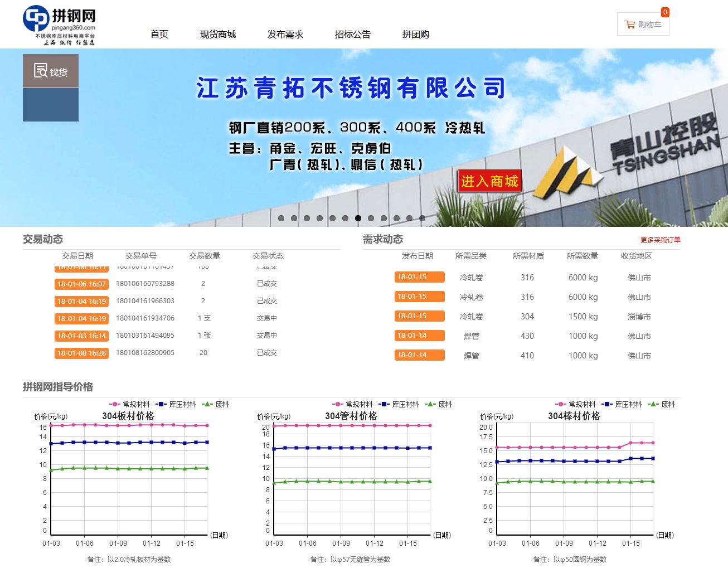
Task: Toggle 废料 legend in 304管材价格 chart
Action: tap(439, 404)
